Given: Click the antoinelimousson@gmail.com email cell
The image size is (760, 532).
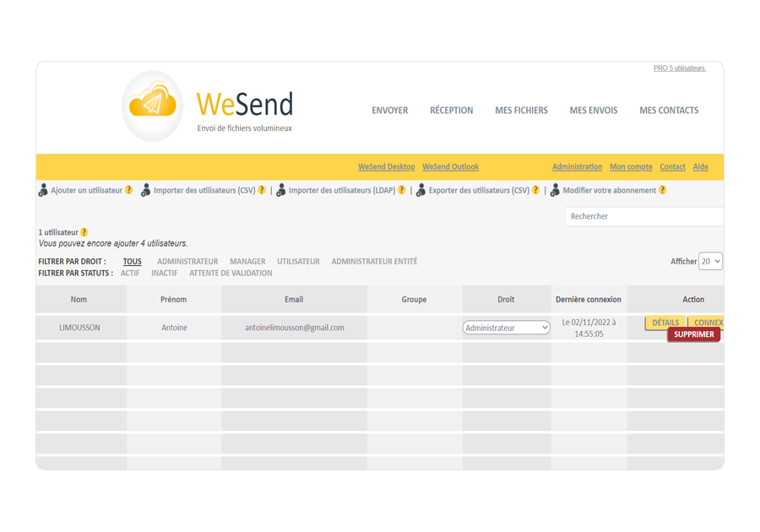Looking at the screenshot, I should click(x=295, y=328).
